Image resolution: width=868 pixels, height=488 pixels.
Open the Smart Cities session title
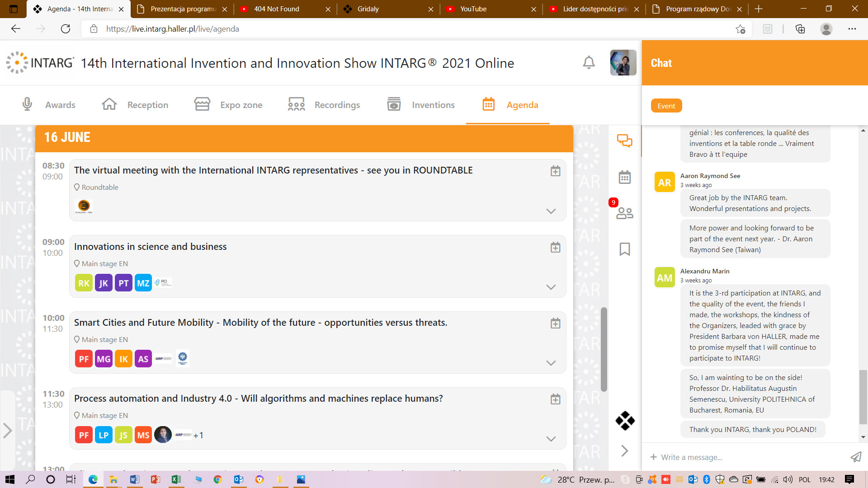click(x=260, y=323)
